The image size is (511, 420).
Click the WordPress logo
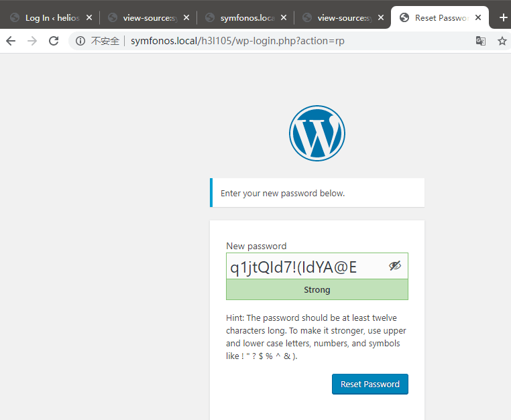click(317, 133)
